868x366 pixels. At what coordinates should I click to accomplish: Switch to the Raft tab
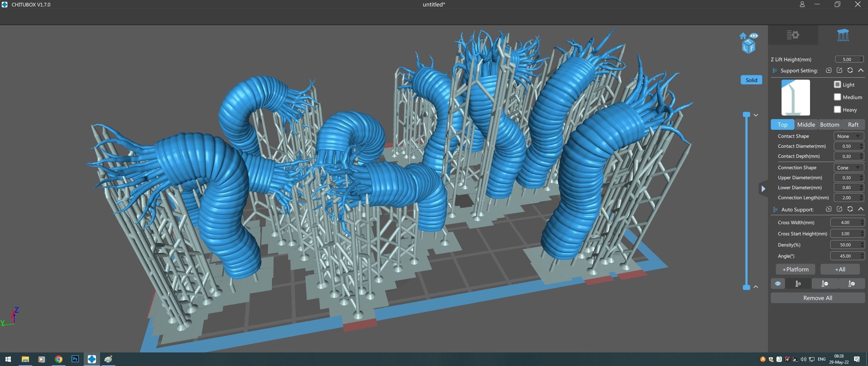(853, 125)
